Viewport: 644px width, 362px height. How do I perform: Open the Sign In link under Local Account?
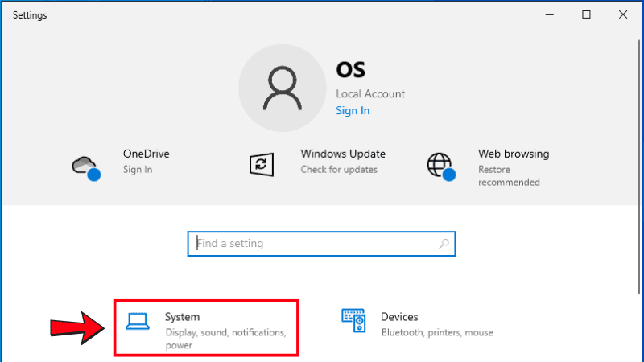click(x=353, y=111)
